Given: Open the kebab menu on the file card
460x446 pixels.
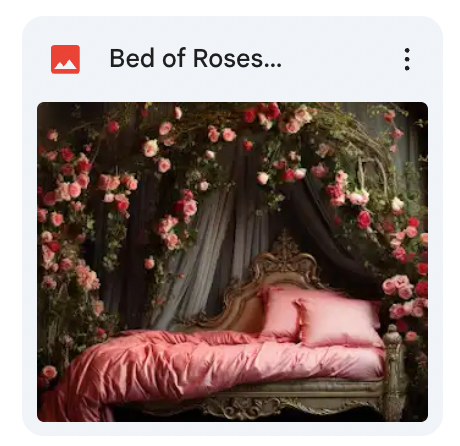Looking at the screenshot, I should [407, 59].
